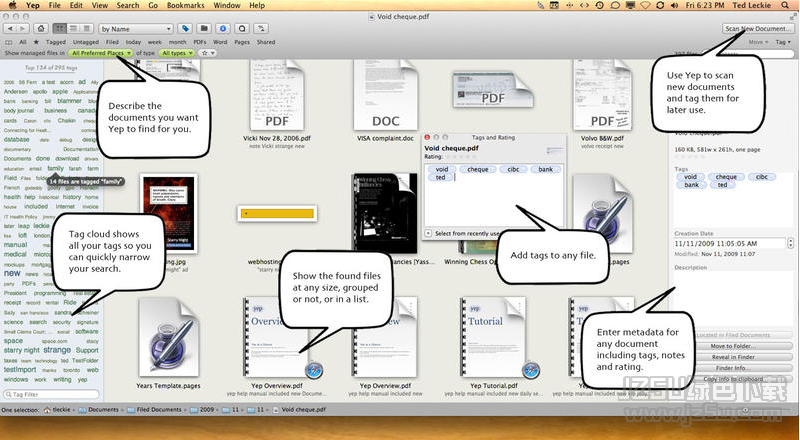Select the 'Filed' bookmark filter
Image resolution: width=800 pixels, height=440 pixels.
tap(112, 42)
